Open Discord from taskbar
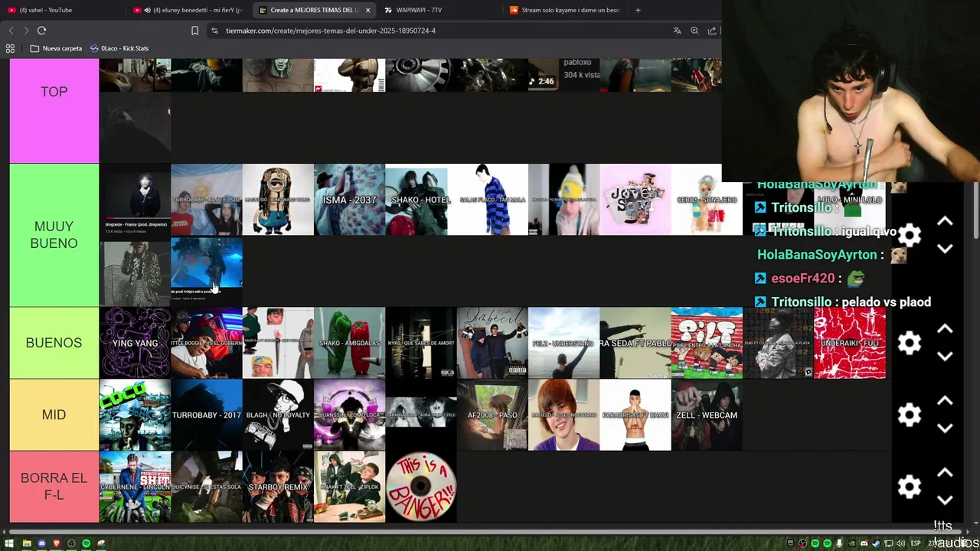Image resolution: width=980 pixels, height=551 pixels. click(x=41, y=543)
